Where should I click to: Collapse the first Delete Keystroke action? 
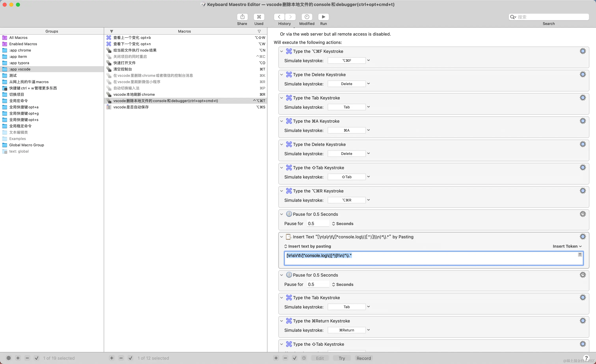(x=282, y=74)
